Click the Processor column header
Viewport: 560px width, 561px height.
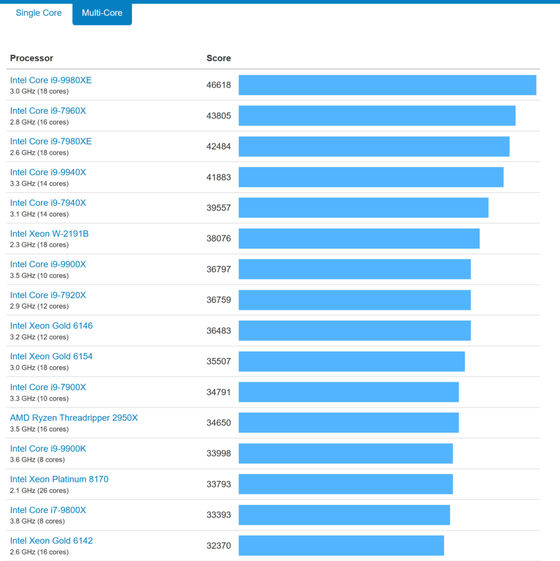coord(31,58)
